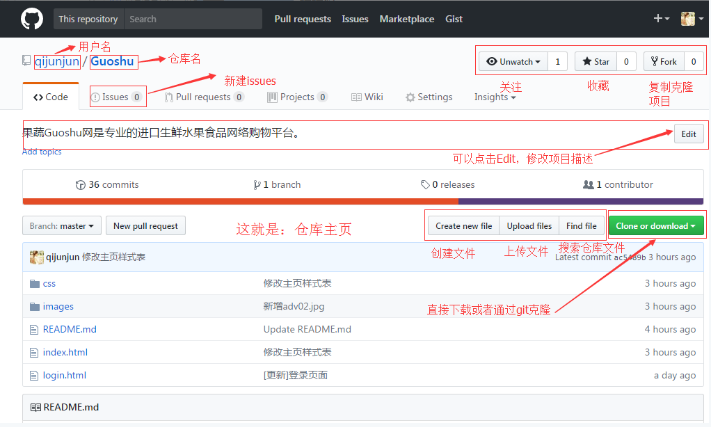Open index.html file
The image size is (711, 427).
tap(65, 352)
